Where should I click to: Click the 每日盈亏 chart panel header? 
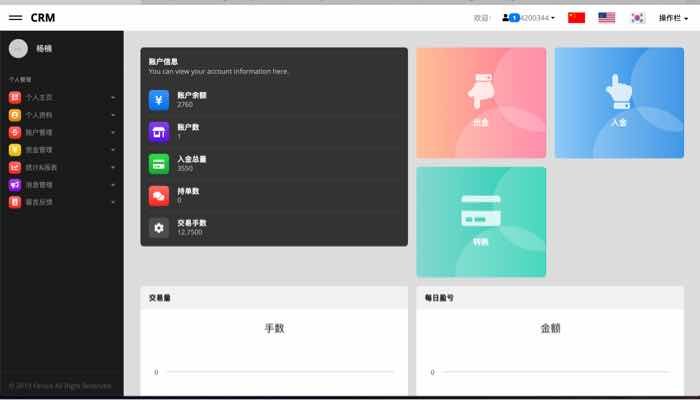click(550, 298)
